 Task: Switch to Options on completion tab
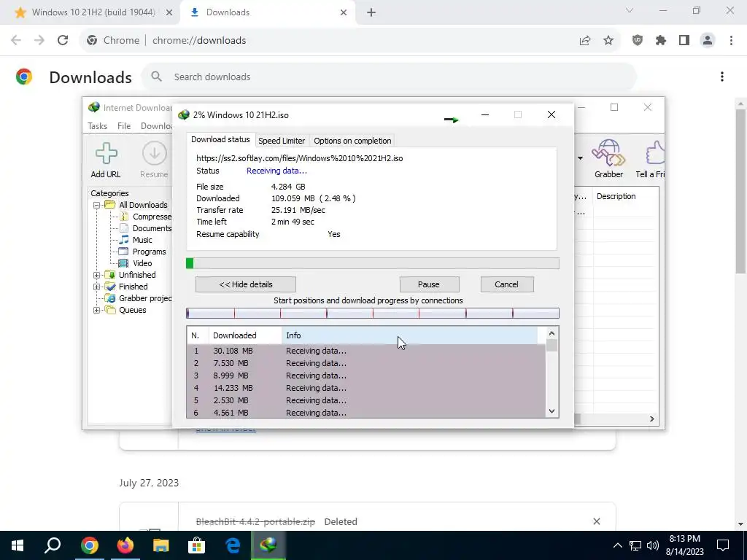pos(352,141)
